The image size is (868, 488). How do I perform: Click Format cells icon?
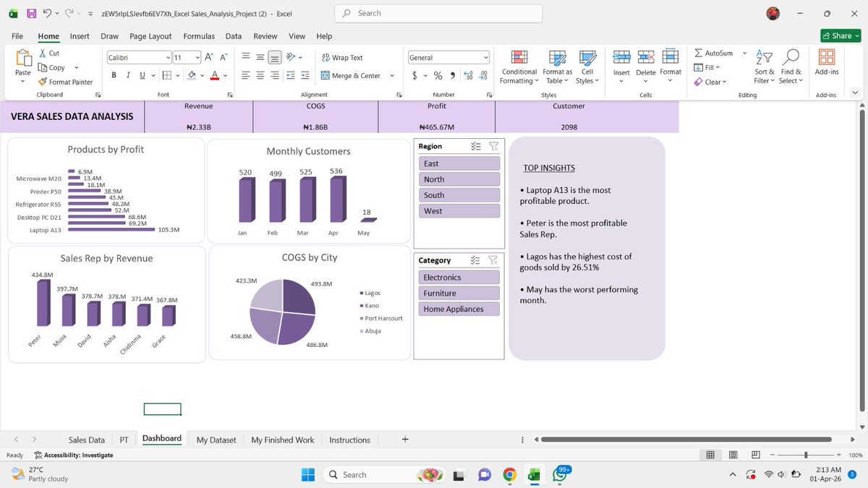click(671, 57)
